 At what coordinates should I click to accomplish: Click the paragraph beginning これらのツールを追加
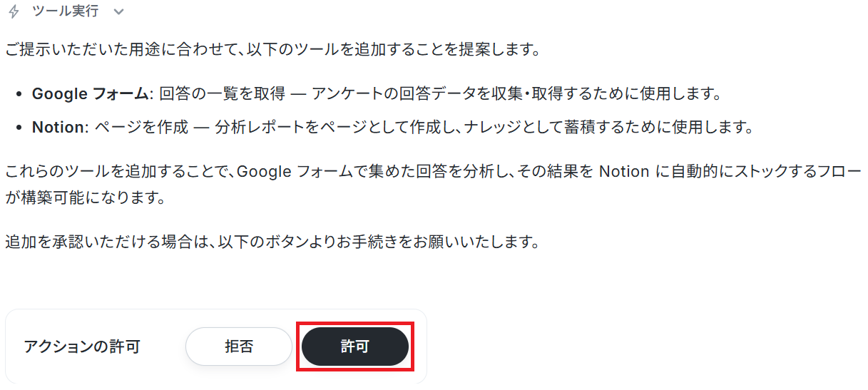pyautogui.click(x=433, y=185)
